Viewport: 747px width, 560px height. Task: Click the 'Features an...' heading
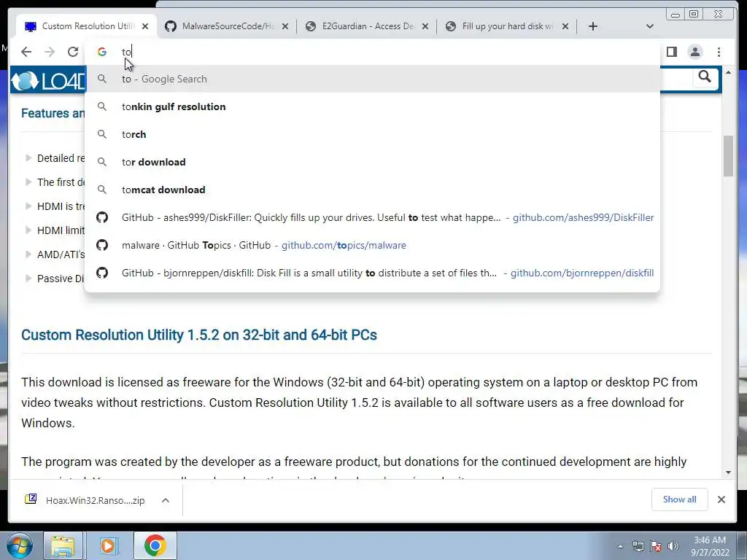coord(53,113)
